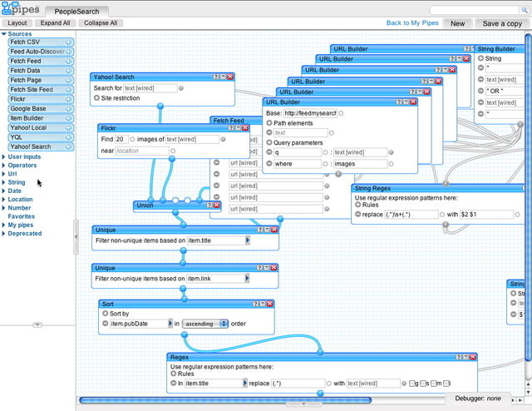Add Fetch CSV module via plus icon
The image size is (532, 411).
point(68,42)
